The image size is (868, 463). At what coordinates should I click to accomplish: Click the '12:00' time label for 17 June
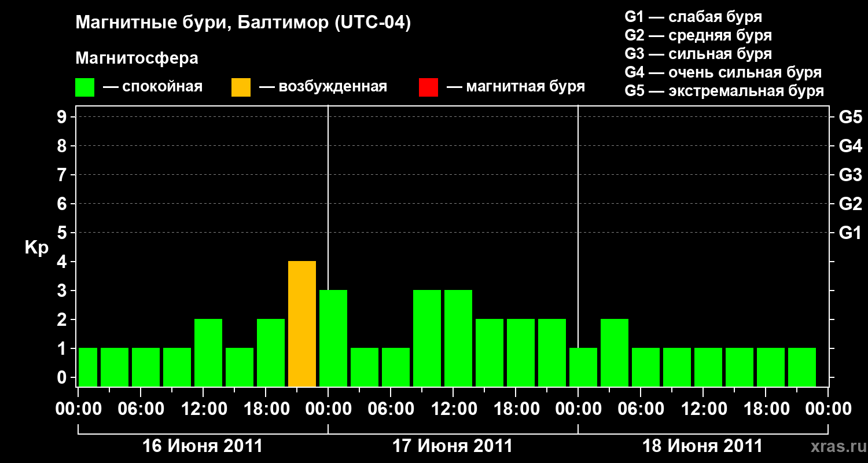[x=454, y=409]
